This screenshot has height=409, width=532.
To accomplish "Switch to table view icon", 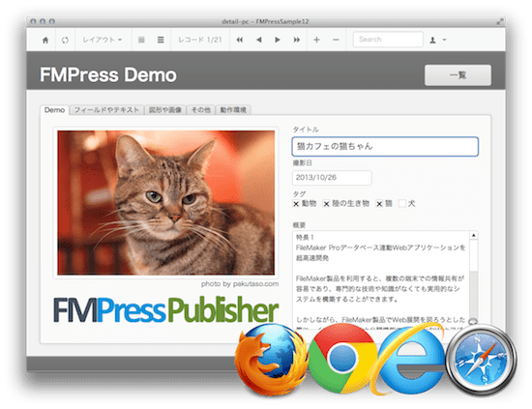I will pos(141,40).
